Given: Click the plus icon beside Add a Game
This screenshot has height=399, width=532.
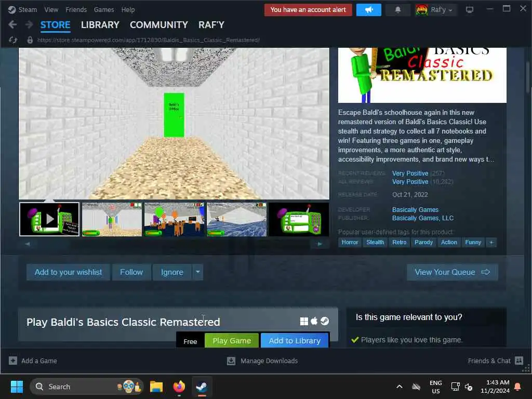Looking at the screenshot, I should pos(13,361).
